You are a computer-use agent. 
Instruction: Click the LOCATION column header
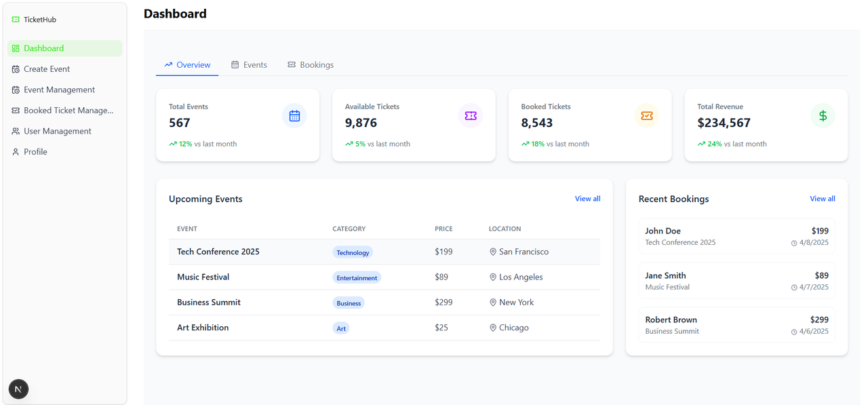click(x=505, y=229)
